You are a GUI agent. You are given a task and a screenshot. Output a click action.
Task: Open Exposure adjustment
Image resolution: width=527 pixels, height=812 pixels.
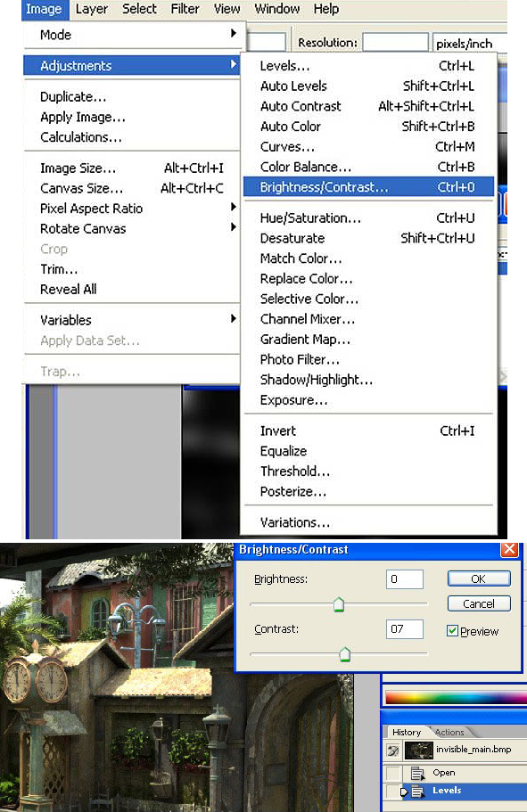click(368, 400)
